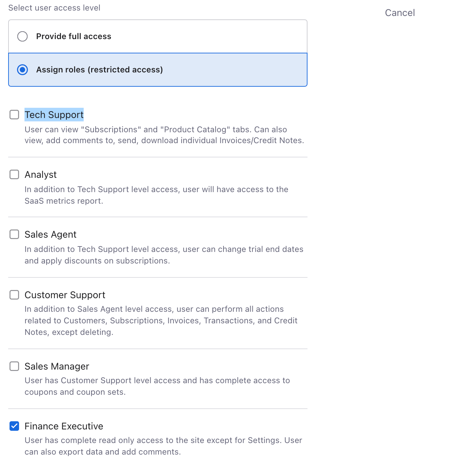Click the "Sales Agent" role label
The height and width of the screenshot is (476, 466).
[50, 235]
